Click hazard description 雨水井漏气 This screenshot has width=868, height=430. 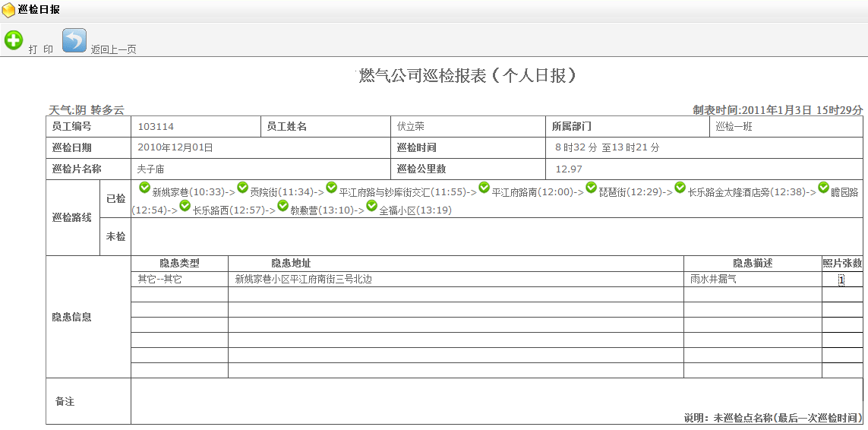[713, 280]
